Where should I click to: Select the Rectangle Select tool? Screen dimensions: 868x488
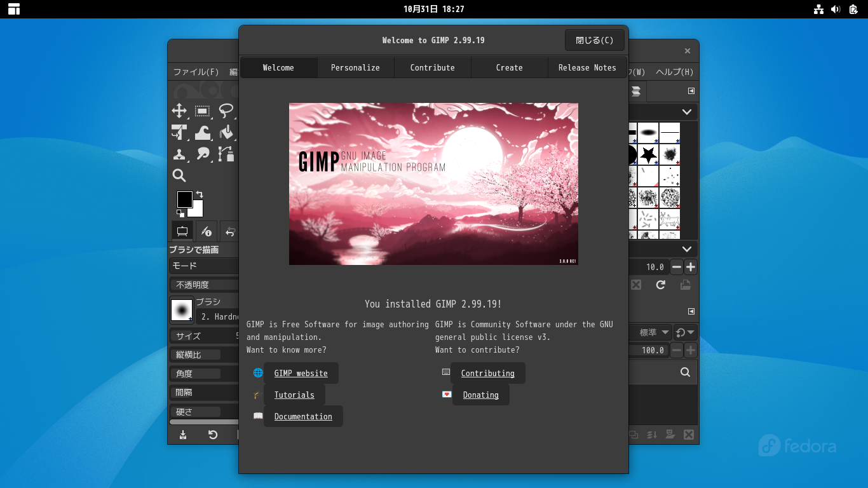click(203, 111)
